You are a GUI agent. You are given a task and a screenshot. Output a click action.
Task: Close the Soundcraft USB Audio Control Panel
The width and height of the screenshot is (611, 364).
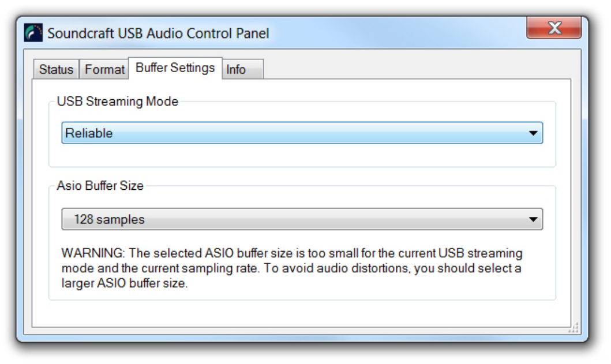(554, 28)
